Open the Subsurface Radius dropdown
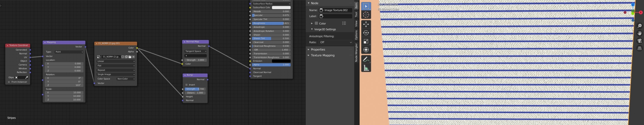The height and width of the screenshot is (125, 644). tap(271, 4)
